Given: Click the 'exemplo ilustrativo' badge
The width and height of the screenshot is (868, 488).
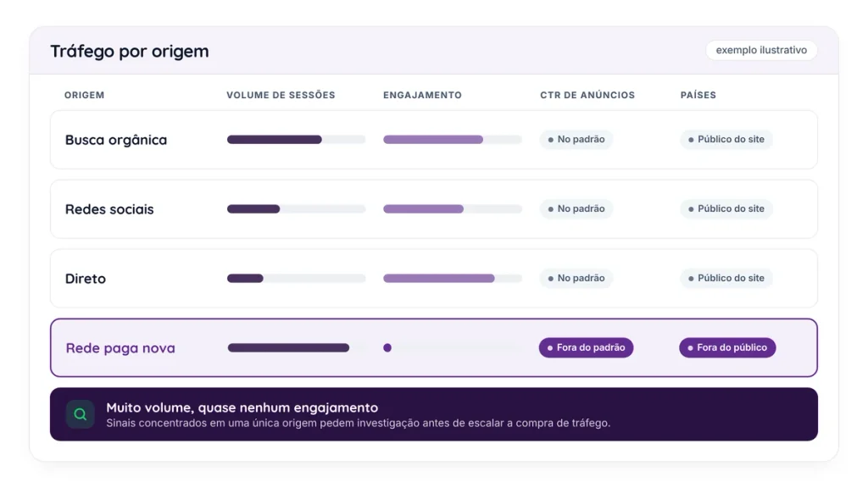Looking at the screenshot, I should (x=761, y=50).
